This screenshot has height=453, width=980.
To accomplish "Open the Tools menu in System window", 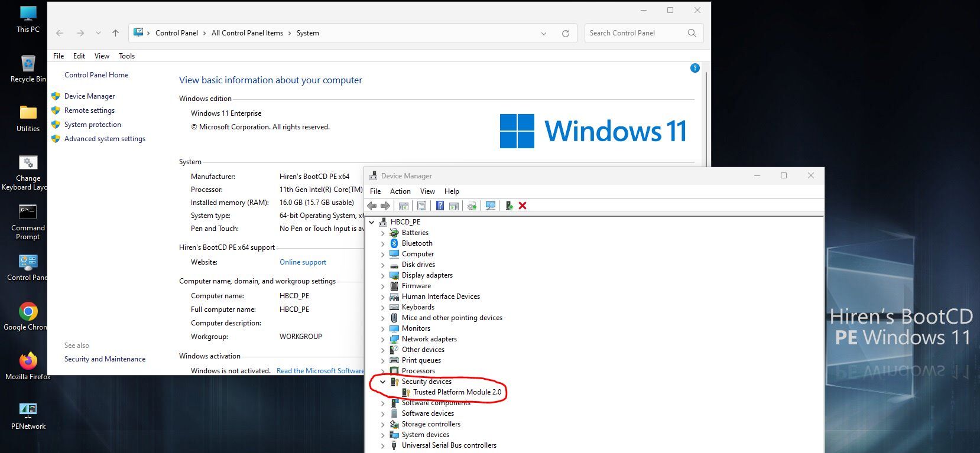I will pyautogui.click(x=126, y=56).
